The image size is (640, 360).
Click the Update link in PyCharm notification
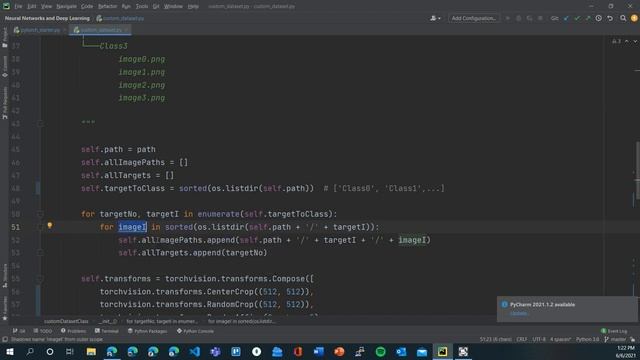click(519, 313)
